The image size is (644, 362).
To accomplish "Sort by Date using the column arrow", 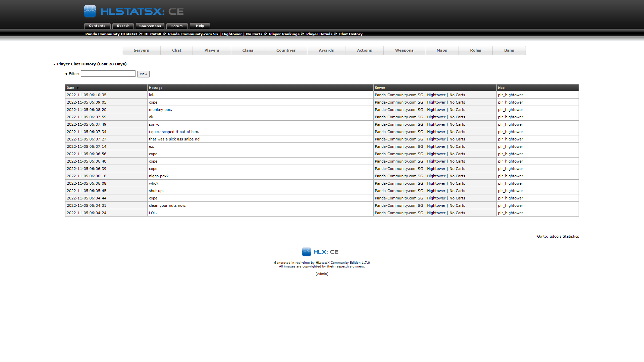I will click(77, 88).
